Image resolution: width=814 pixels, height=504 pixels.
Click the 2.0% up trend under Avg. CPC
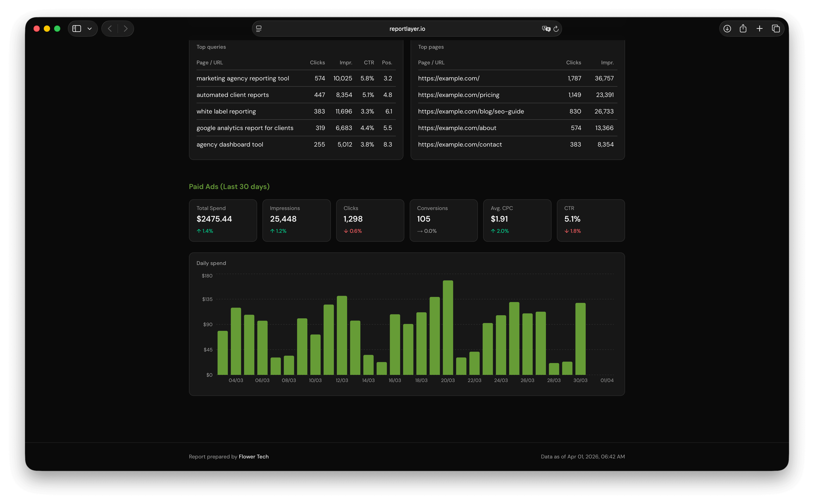pos(500,231)
